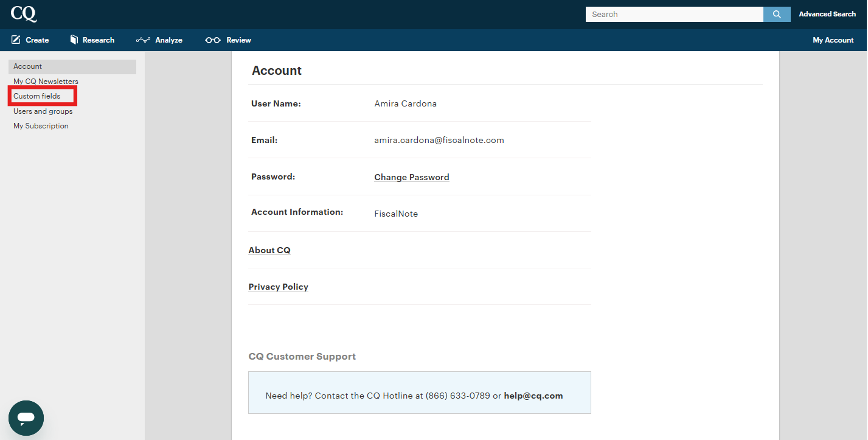Click the Change Password link
The width and height of the screenshot is (868, 440).
point(412,177)
